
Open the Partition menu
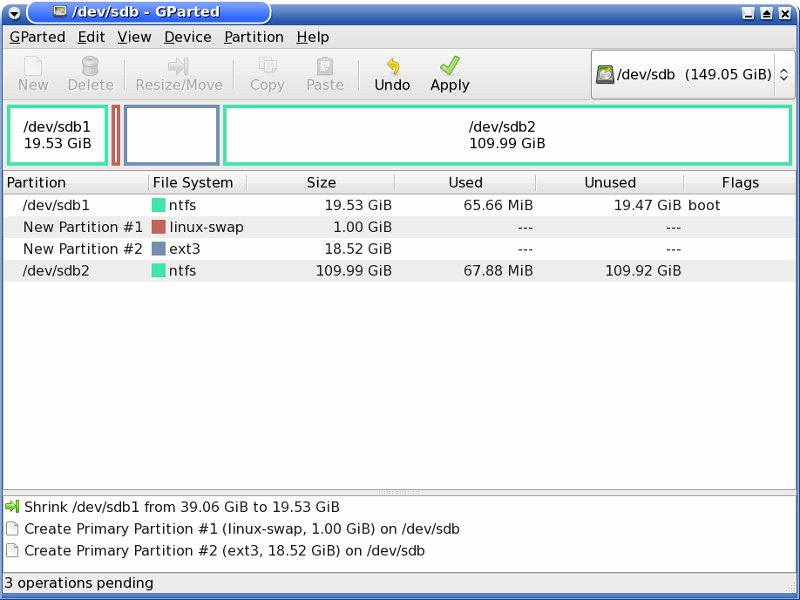[253, 37]
